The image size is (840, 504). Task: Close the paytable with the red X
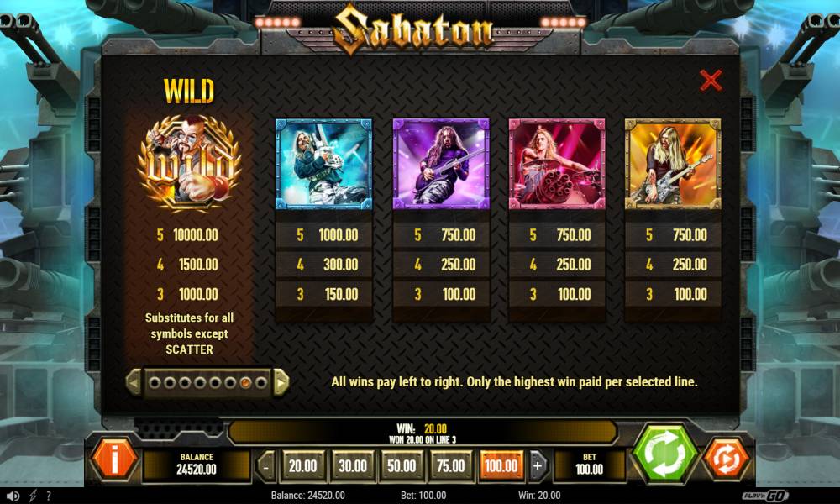point(711,81)
